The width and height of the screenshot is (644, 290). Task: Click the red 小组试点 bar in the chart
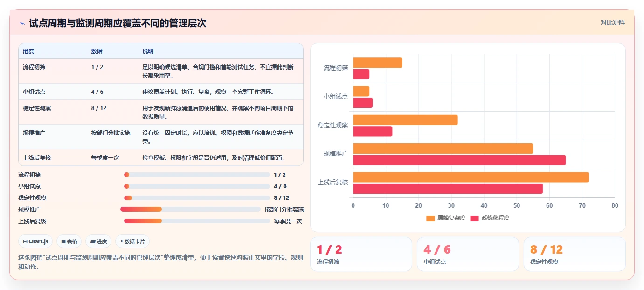click(x=363, y=103)
